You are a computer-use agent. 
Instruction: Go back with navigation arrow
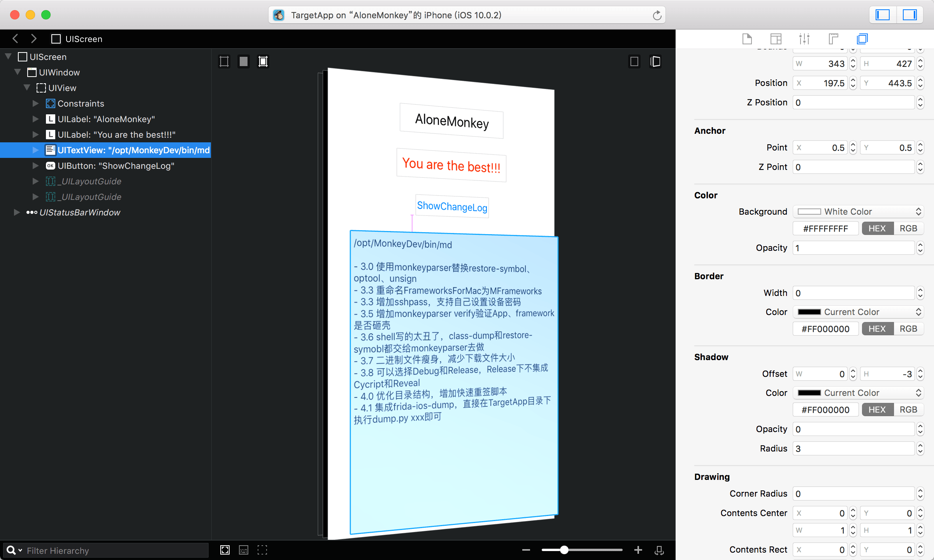[16, 39]
